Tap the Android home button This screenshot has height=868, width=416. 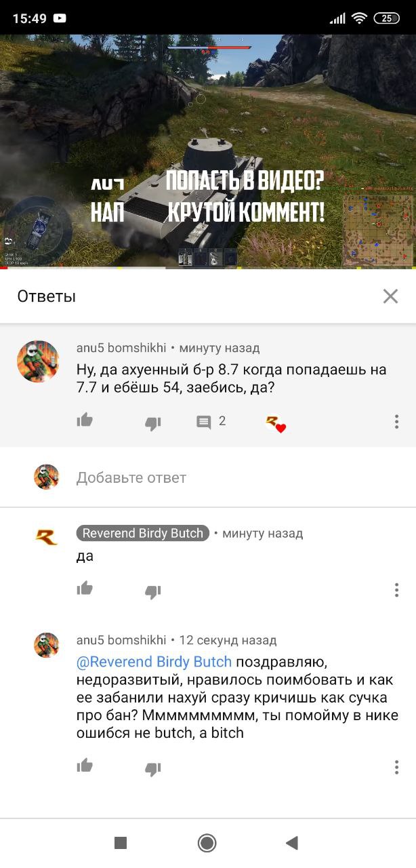(x=207, y=843)
